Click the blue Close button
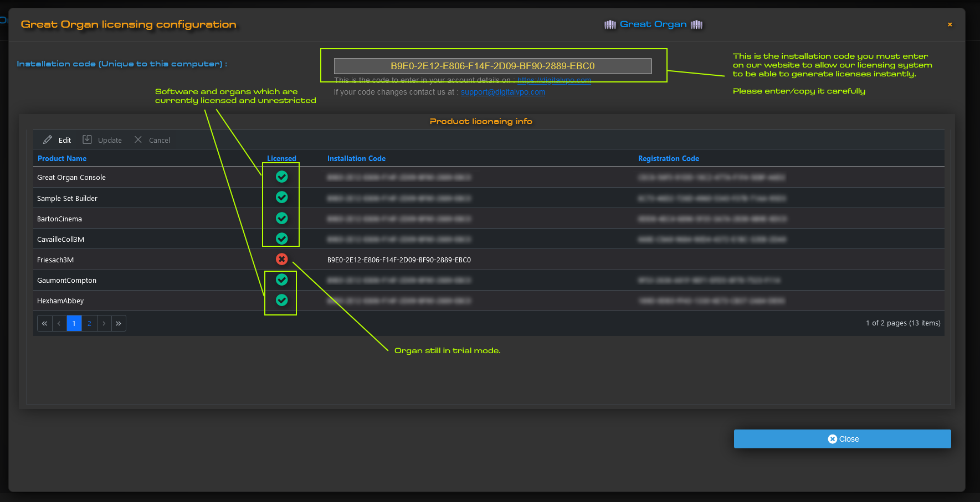This screenshot has width=980, height=502. [x=842, y=439]
